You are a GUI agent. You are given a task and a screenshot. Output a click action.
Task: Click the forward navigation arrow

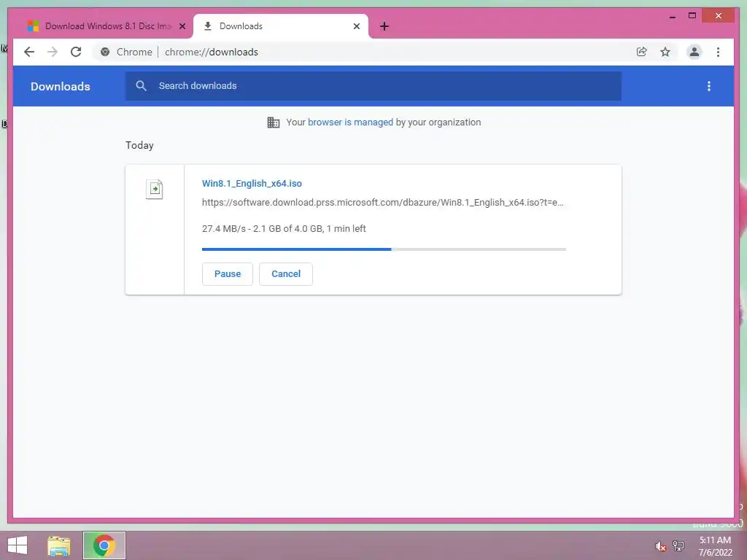pyautogui.click(x=53, y=52)
